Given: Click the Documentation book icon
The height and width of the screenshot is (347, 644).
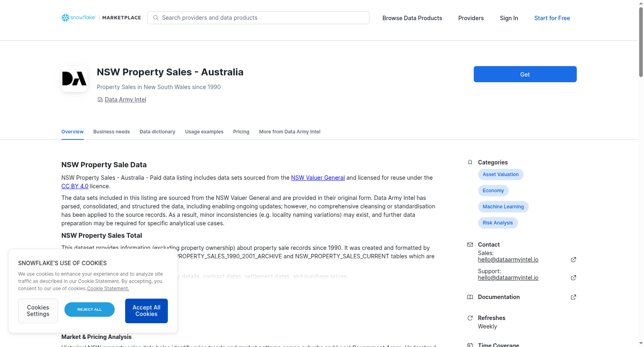Looking at the screenshot, I should click(x=470, y=297).
